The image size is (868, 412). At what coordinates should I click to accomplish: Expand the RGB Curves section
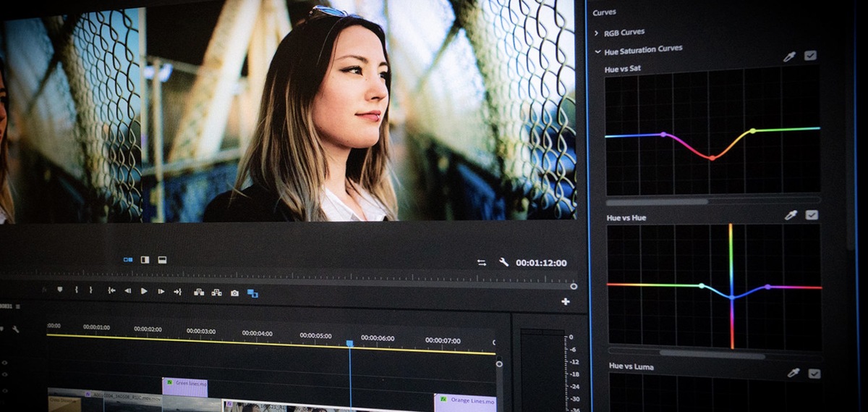point(597,33)
